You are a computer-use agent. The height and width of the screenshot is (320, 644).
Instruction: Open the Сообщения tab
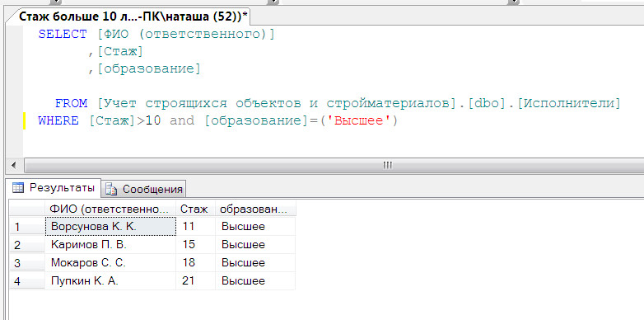[144, 189]
